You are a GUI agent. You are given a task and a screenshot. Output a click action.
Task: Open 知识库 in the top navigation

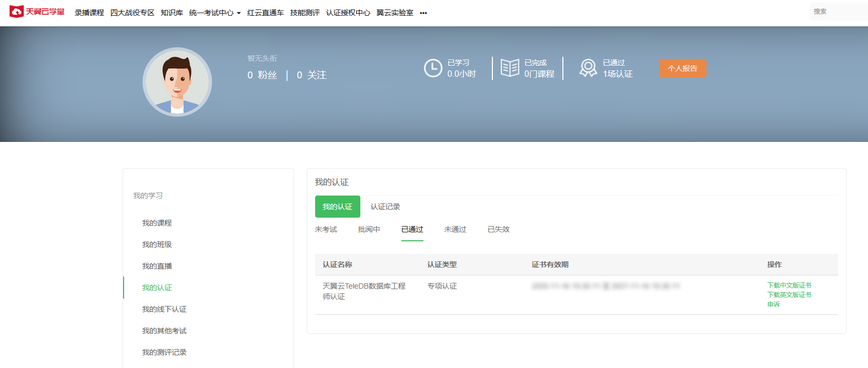(x=172, y=13)
